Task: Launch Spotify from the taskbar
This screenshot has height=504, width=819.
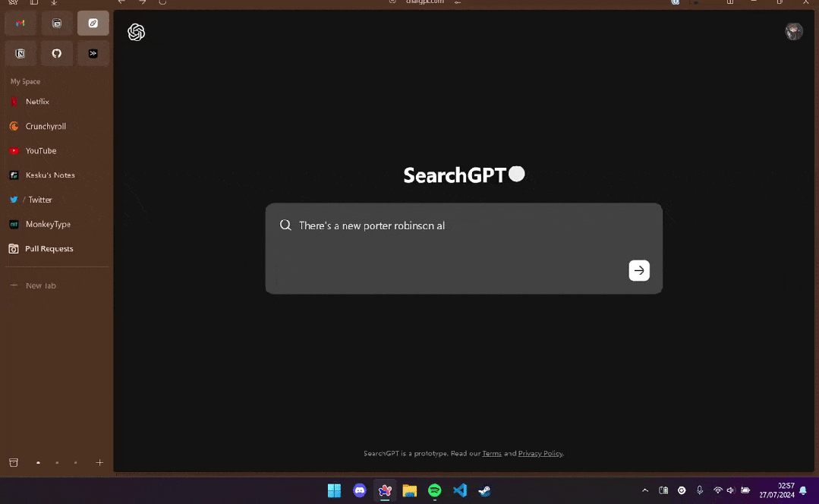Action: [x=434, y=490]
